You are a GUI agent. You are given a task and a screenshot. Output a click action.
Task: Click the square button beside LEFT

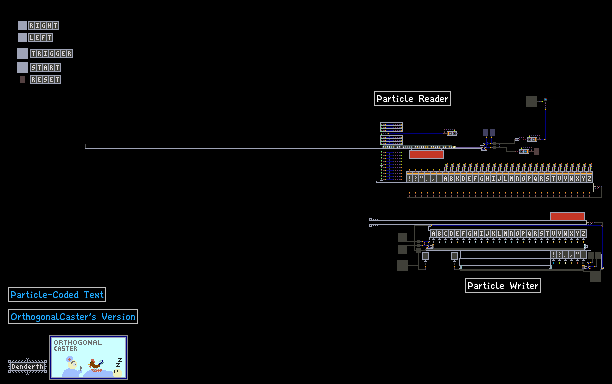[x=22, y=37]
